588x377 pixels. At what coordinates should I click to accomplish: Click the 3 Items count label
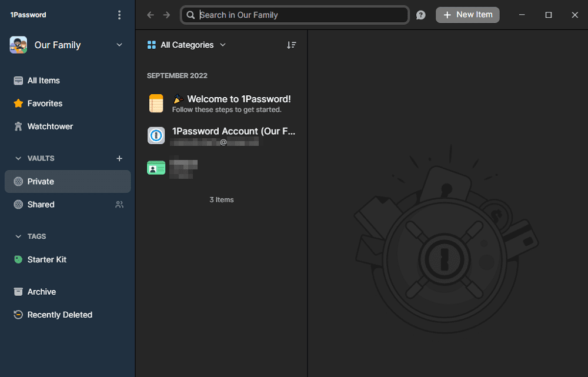[221, 200]
